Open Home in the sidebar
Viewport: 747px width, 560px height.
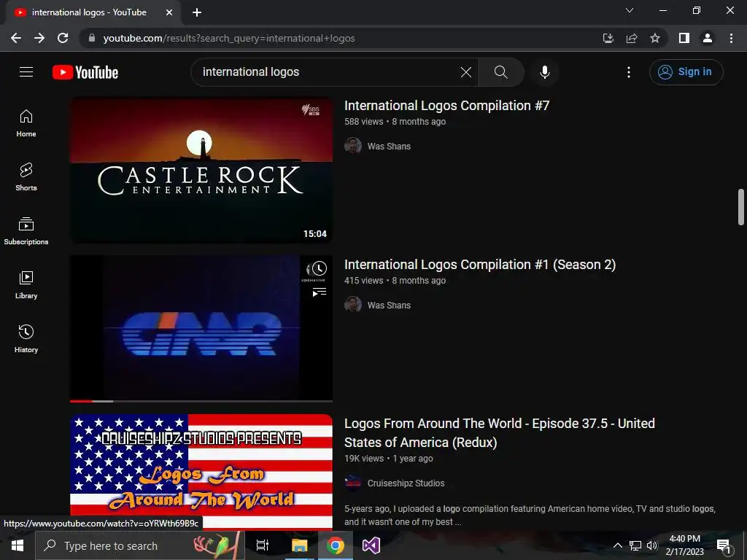point(26,123)
